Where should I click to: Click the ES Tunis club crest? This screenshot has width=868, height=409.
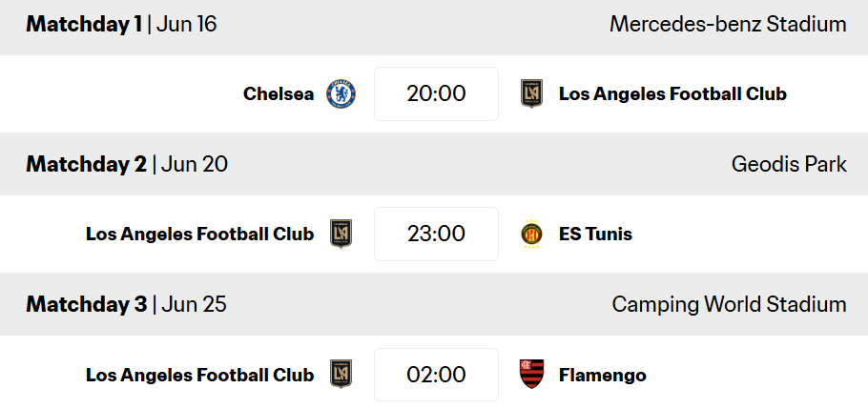pos(531,234)
